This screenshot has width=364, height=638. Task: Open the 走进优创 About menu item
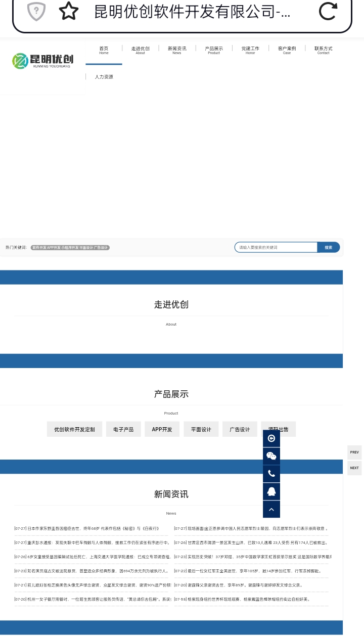click(140, 50)
